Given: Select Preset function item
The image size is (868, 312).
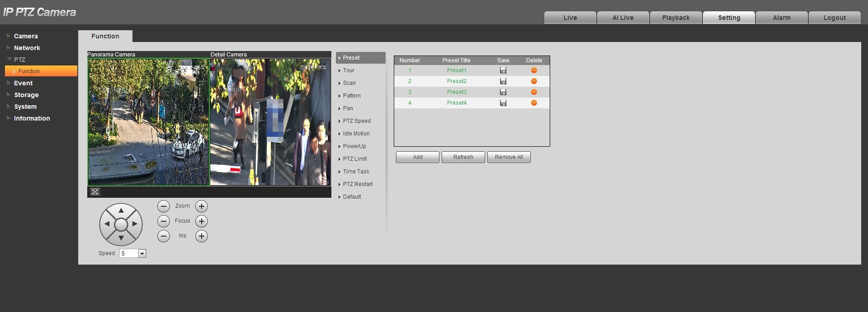Looking at the screenshot, I should (361, 58).
